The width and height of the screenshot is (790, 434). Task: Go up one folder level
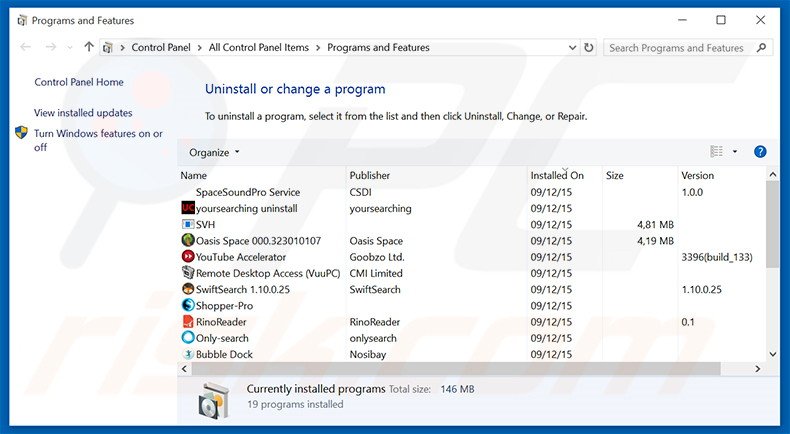(x=89, y=47)
